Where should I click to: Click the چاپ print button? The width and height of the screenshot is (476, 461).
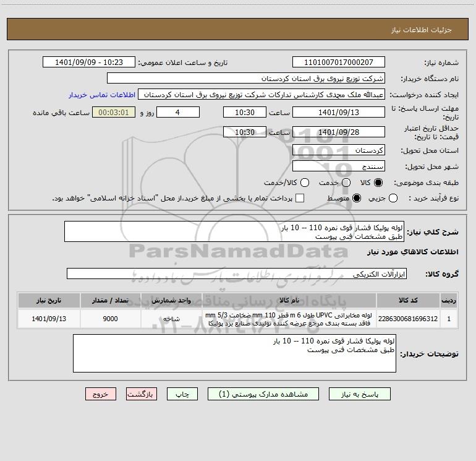point(182,394)
